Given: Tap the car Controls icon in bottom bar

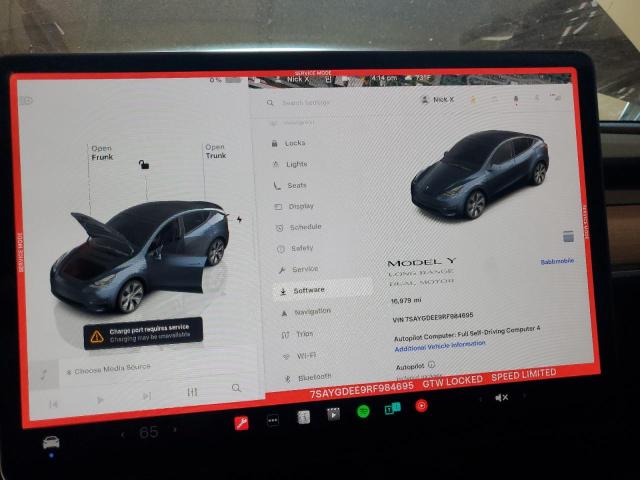Looking at the screenshot, I should click(x=51, y=442).
